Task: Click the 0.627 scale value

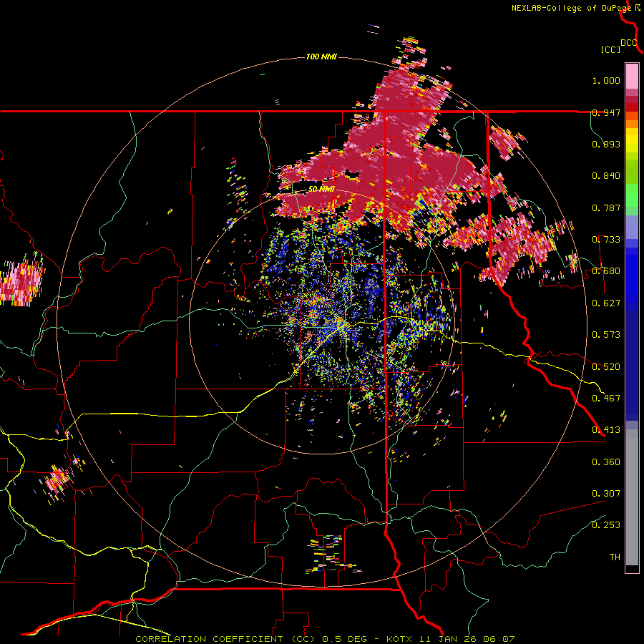Action: coord(606,303)
